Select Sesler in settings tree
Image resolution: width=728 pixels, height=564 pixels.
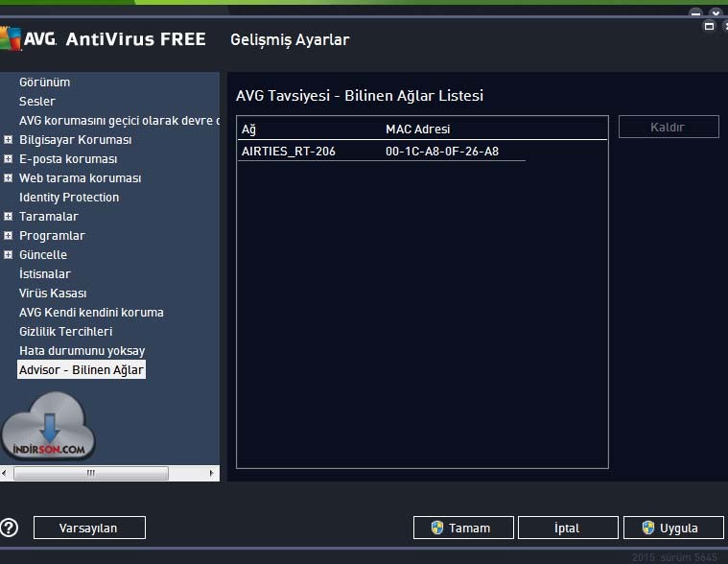pyautogui.click(x=37, y=102)
